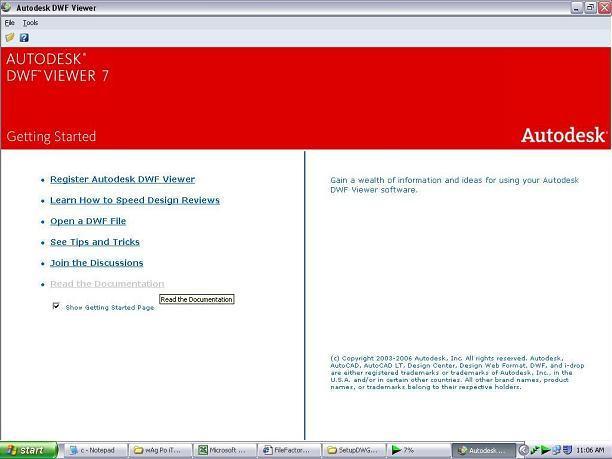Click the shield security tray icon

tap(568, 450)
